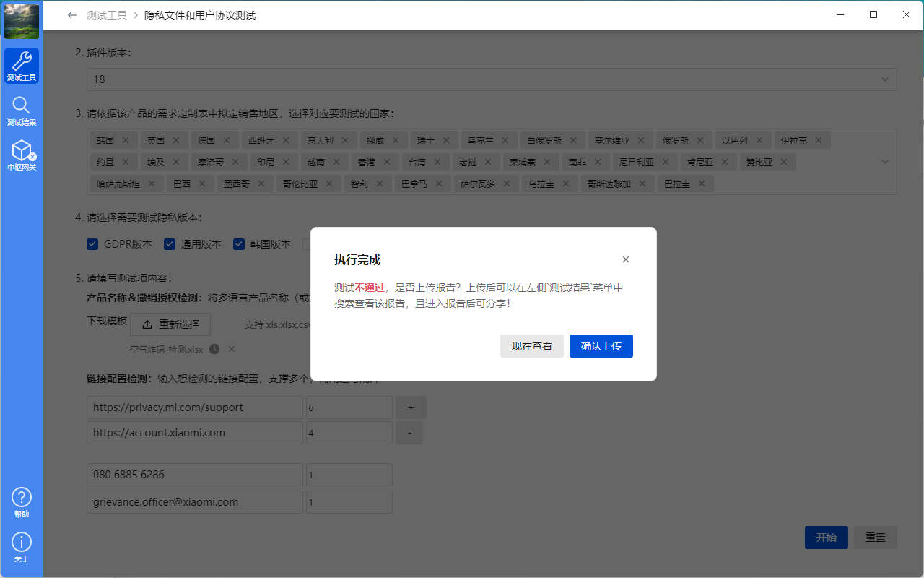Open the 测试结果 search section
Image resolution: width=924 pixels, height=578 pixels.
pyautogui.click(x=22, y=111)
